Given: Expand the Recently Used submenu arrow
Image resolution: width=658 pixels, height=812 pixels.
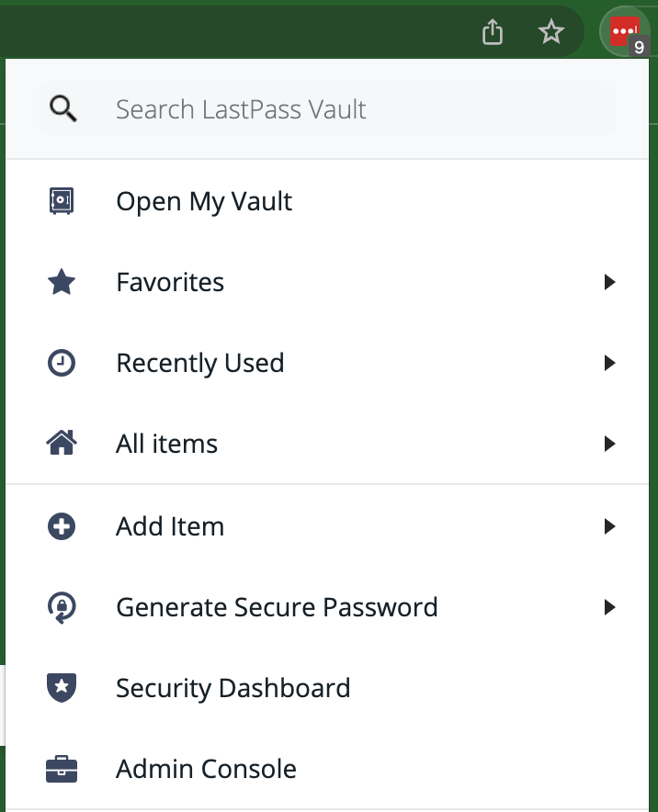Looking at the screenshot, I should 608,363.
